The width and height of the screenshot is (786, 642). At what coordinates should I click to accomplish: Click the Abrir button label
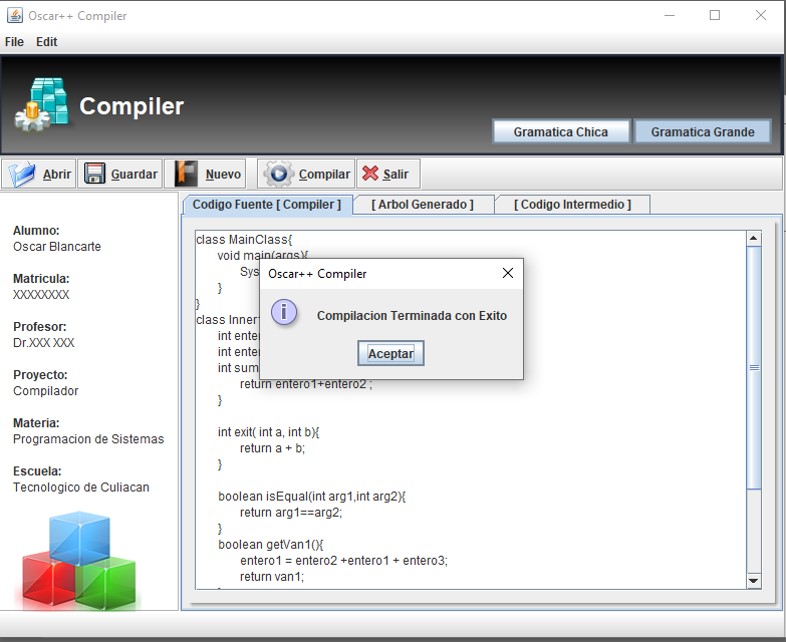click(x=57, y=174)
